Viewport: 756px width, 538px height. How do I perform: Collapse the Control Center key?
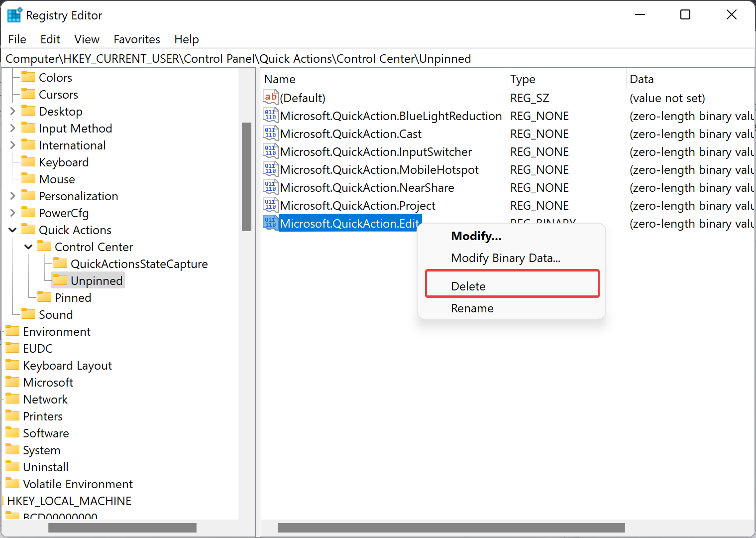28,247
